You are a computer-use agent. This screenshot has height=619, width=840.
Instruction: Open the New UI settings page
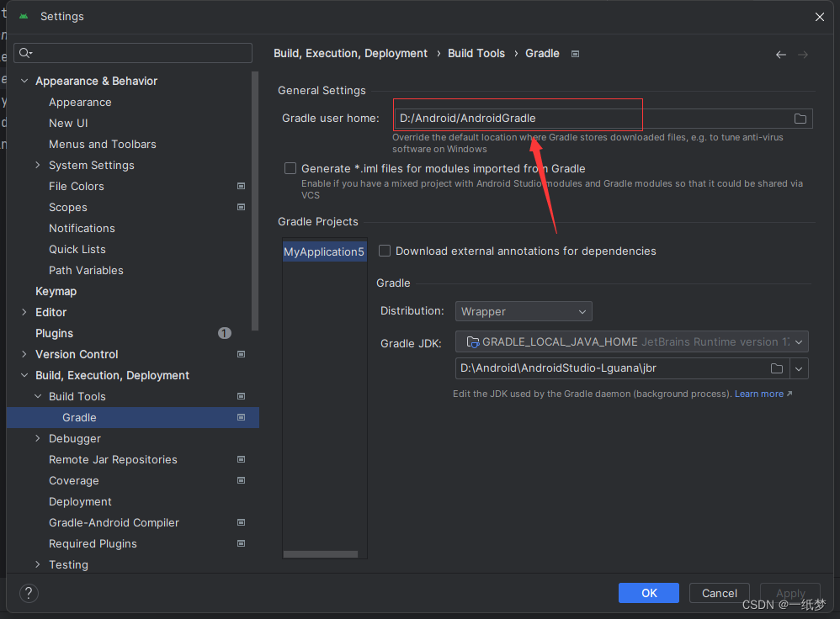click(x=68, y=123)
